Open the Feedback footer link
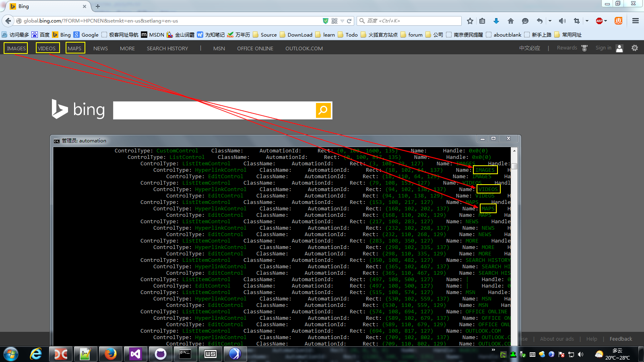 621,339
